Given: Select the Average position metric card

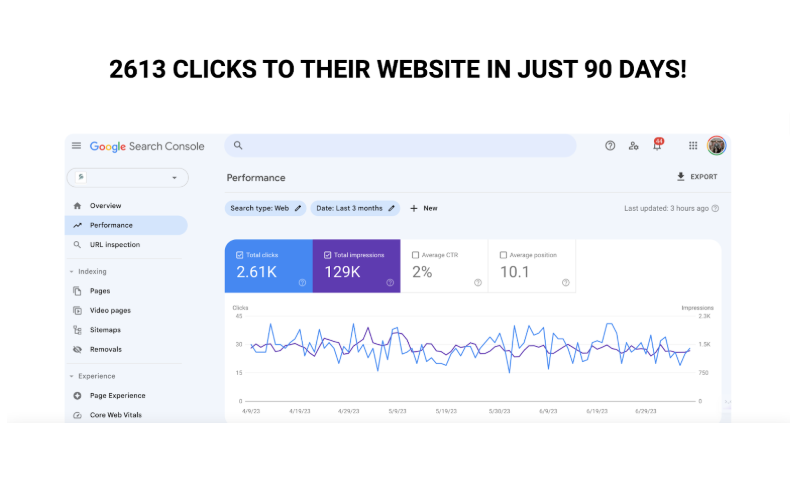Looking at the screenshot, I should 532,266.
